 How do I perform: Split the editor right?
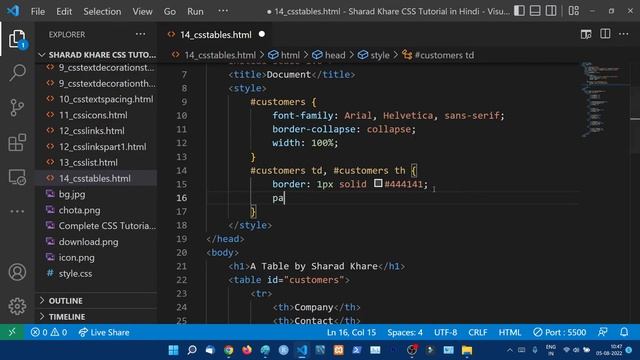pyautogui.click(x=605, y=34)
